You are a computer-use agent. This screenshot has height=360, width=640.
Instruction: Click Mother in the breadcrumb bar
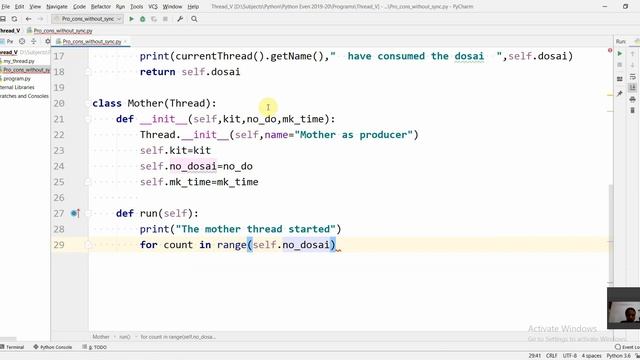pos(101,337)
